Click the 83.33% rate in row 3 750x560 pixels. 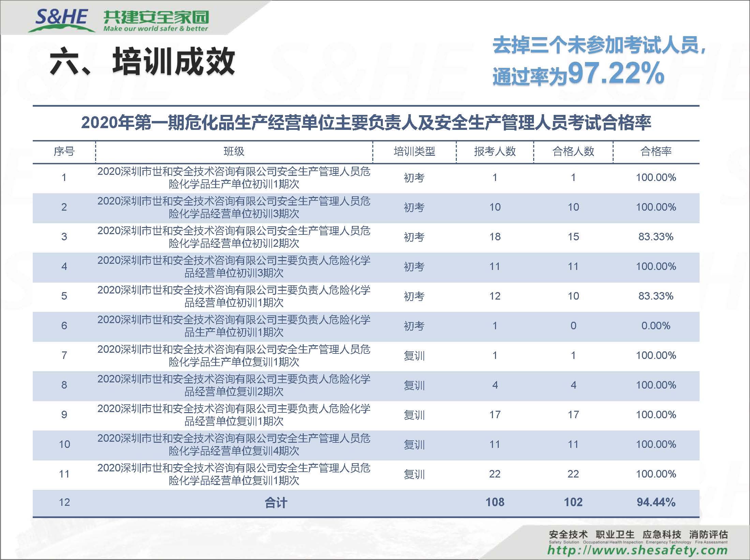click(656, 237)
